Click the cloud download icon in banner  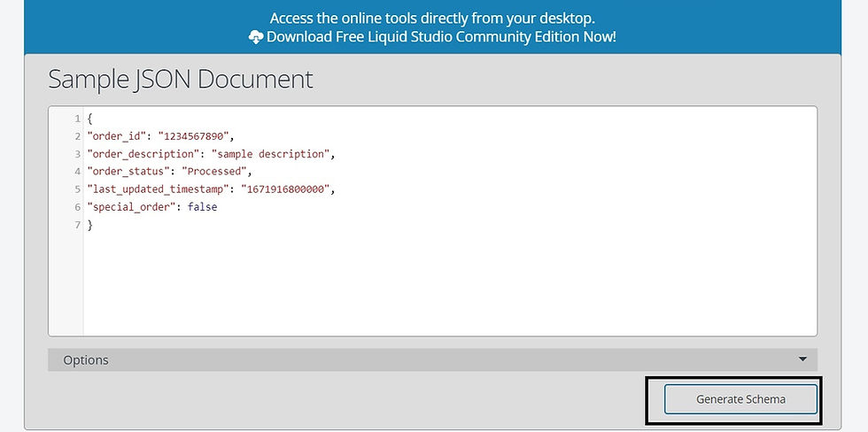(256, 37)
